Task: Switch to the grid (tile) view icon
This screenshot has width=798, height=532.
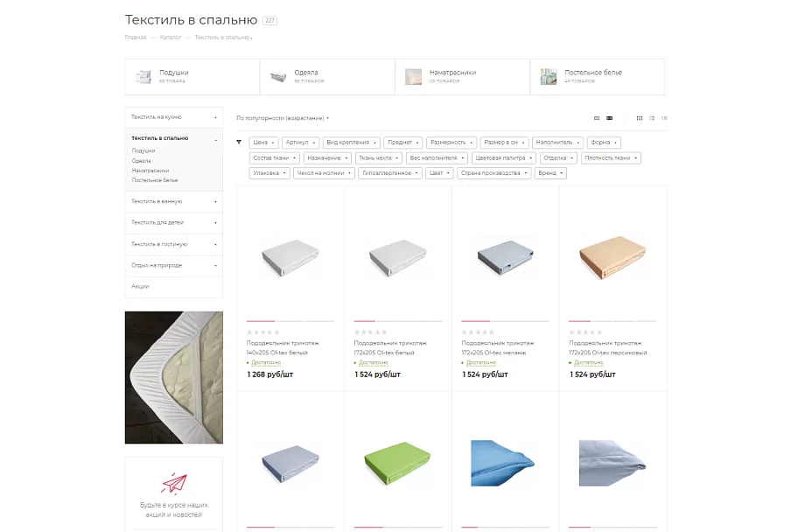Action: 640,118
